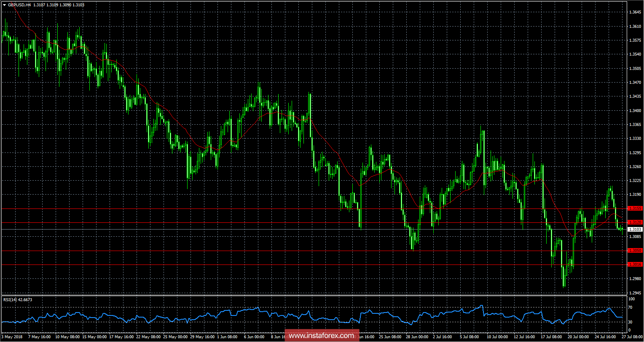Click the 7 May 16:00 time label
644x342 pixels.
point(40,337)
